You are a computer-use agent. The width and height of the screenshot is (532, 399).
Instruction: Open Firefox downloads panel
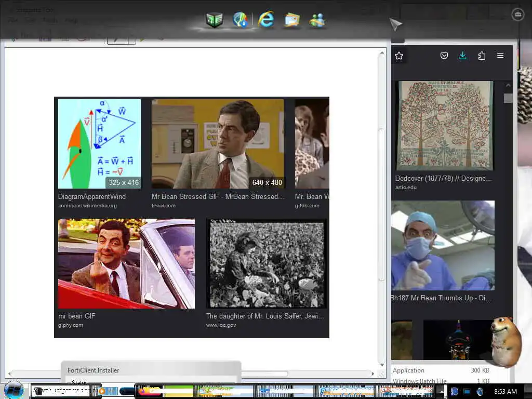(462, 56)
